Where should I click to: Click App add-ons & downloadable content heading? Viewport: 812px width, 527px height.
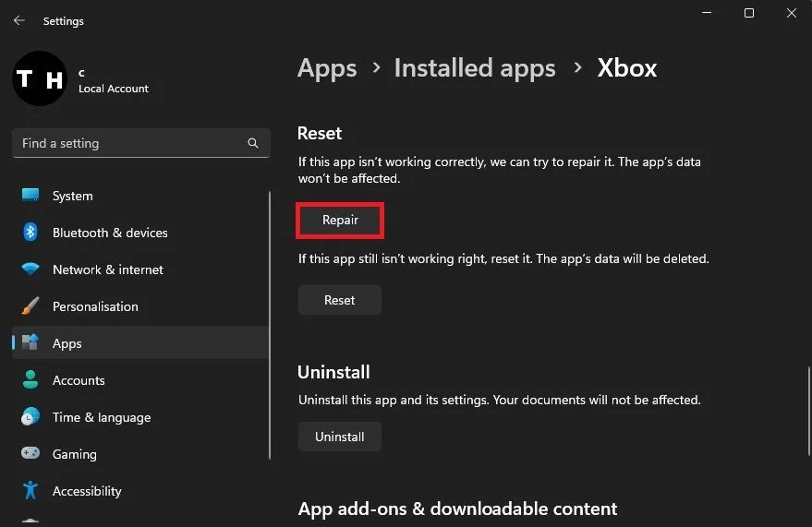pos(458,509)
